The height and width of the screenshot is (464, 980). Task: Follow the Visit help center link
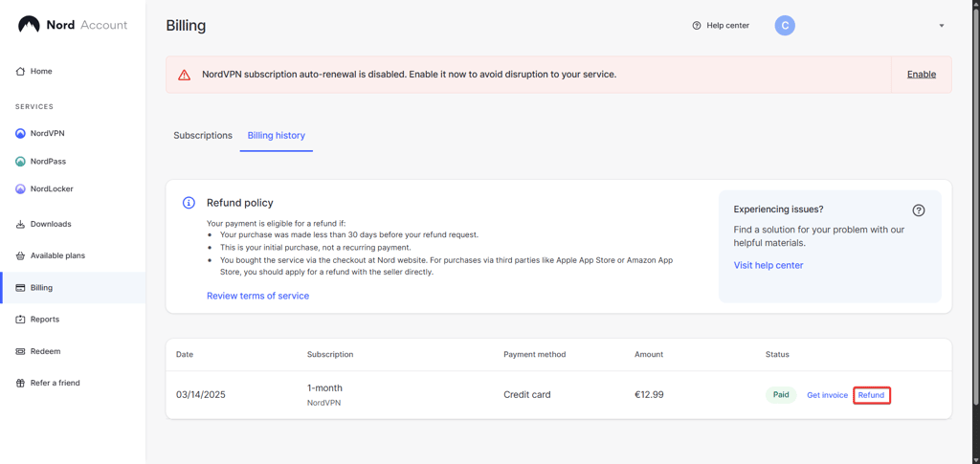coord(768,265)
